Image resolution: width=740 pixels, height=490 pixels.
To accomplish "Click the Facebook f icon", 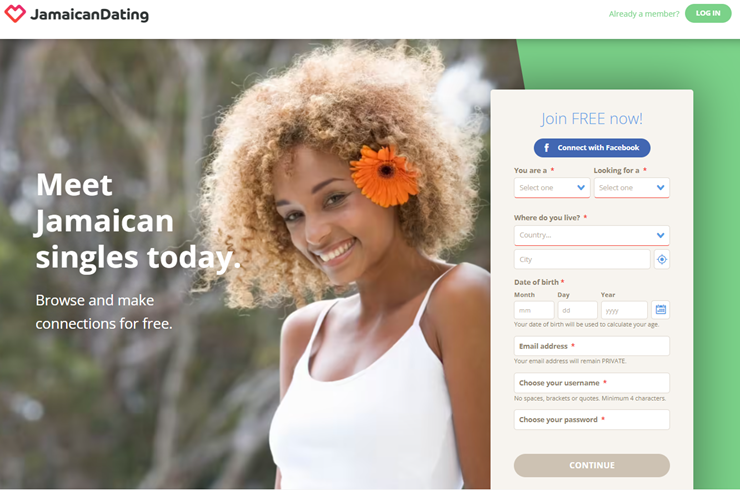I will click(546, 148).
